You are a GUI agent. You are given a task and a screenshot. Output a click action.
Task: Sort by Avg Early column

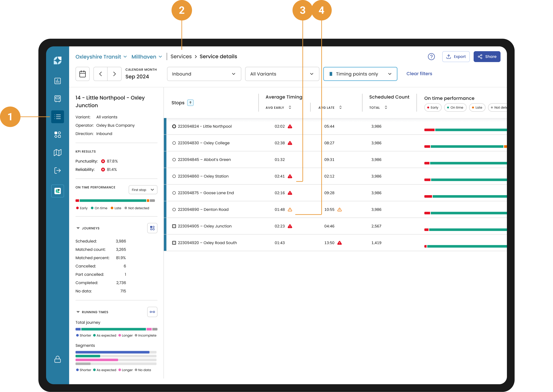click(x=290, y=107)
